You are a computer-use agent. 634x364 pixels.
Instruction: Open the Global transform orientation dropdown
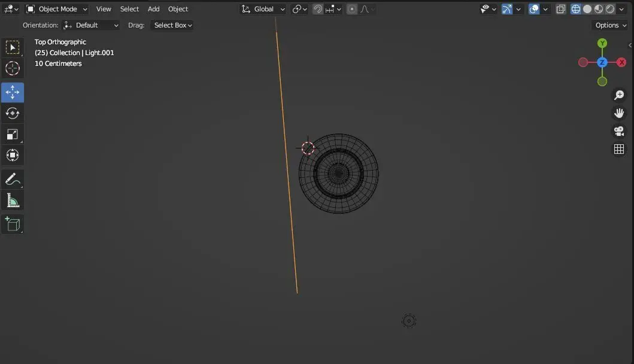[263, 9]
